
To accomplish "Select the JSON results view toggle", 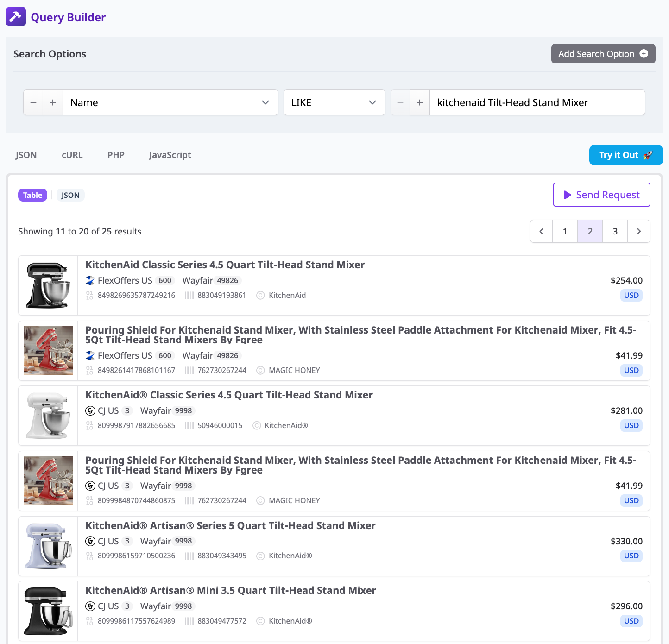I will tap(70, 195).
